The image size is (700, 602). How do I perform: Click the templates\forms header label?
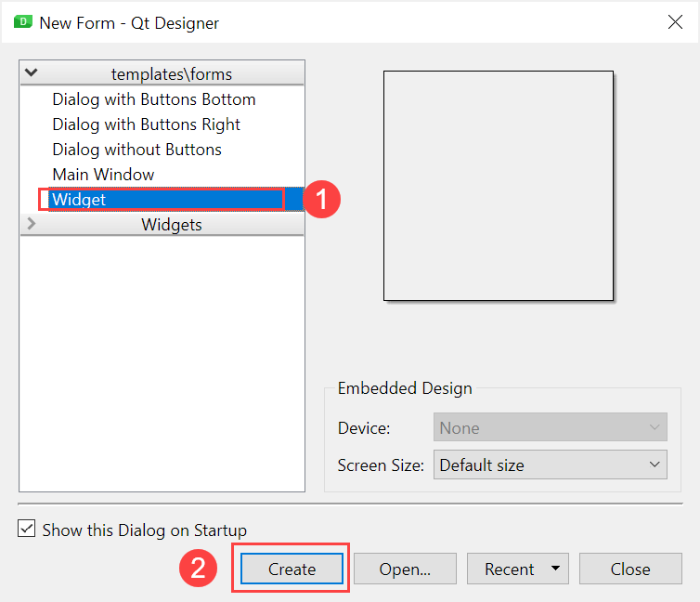[x=172, y=74]
